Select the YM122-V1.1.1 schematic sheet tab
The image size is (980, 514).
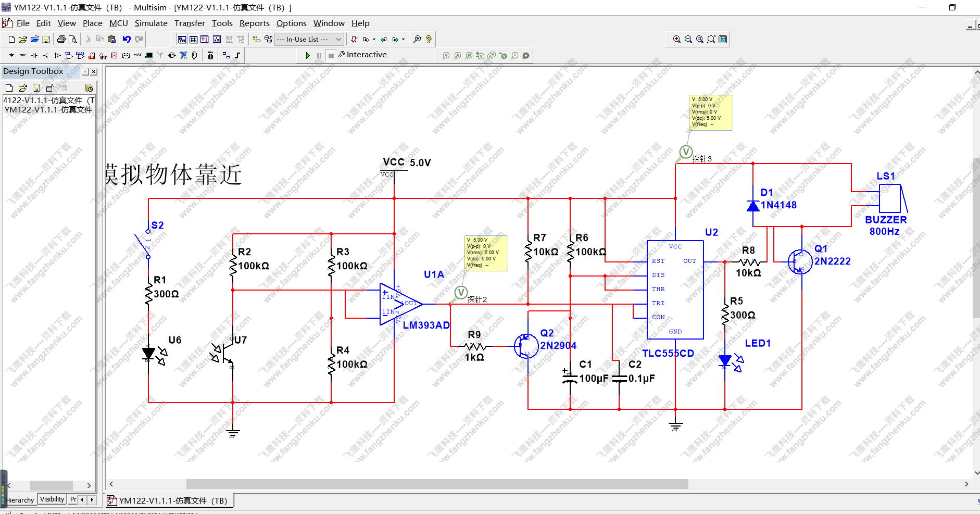[x=170, y=500]
